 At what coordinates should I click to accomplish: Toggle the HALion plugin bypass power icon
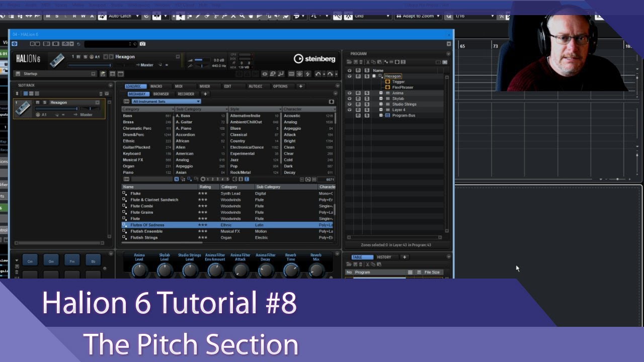[15, 44]
